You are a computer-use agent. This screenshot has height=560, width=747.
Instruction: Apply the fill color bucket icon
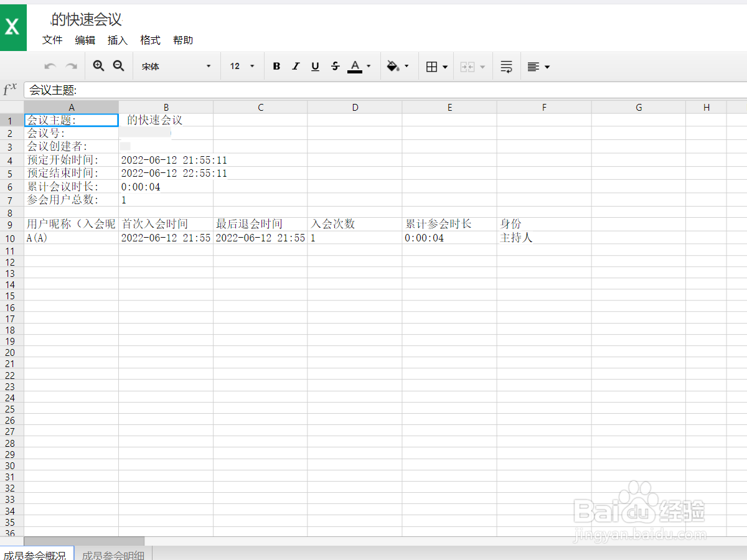[393, 67]
